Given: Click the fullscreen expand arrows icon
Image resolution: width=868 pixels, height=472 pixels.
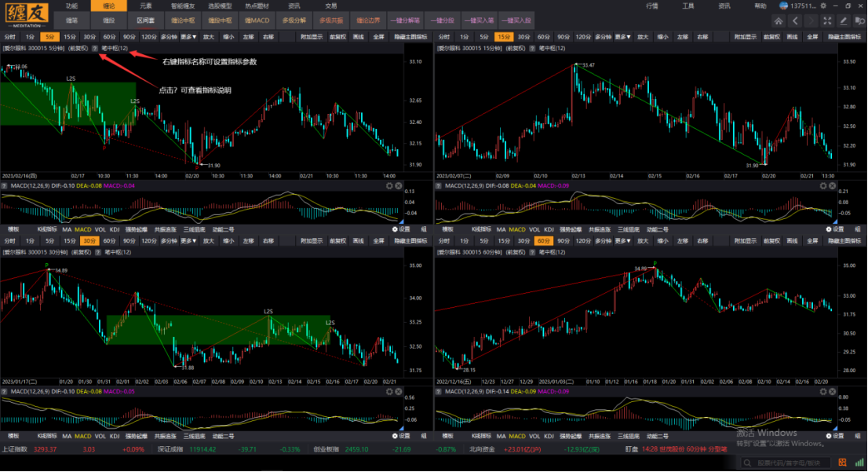Looking at the screenshot, I should point(828,20).
